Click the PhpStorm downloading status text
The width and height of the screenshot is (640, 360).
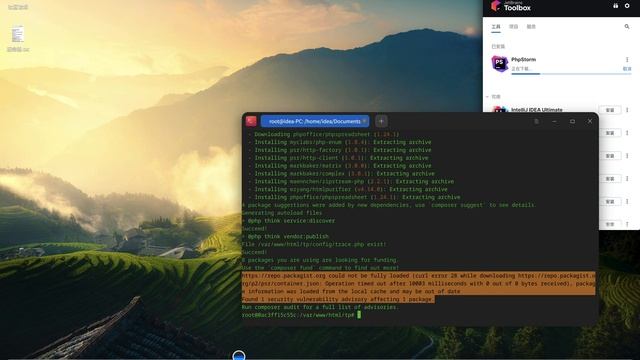[522, 69]
